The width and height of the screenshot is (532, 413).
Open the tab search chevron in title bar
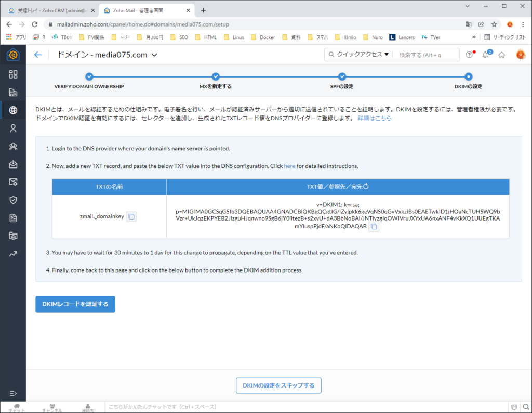pos(467,6)
